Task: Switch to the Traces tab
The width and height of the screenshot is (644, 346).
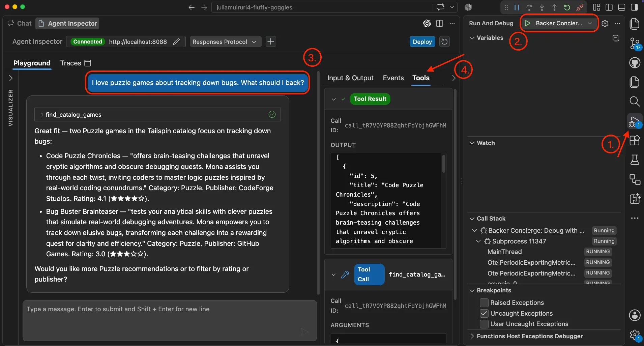Action: point(76,63)
